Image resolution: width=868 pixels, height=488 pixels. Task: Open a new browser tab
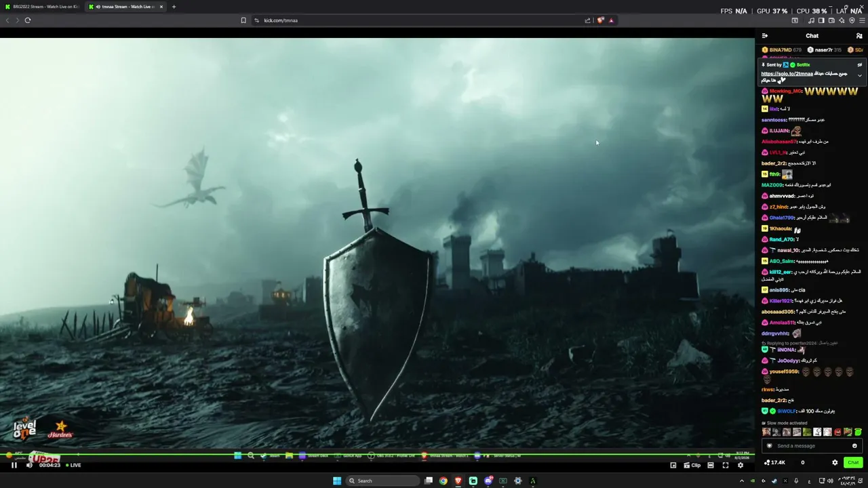pos(174,7)
